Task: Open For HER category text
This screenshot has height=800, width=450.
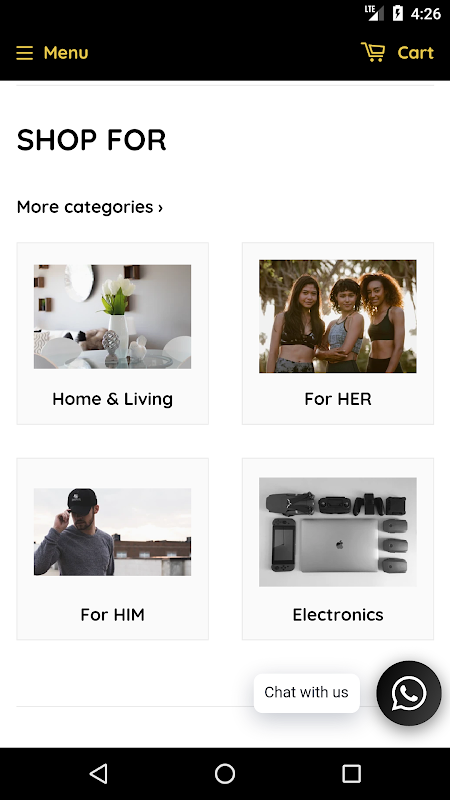Action: [338, 398]
